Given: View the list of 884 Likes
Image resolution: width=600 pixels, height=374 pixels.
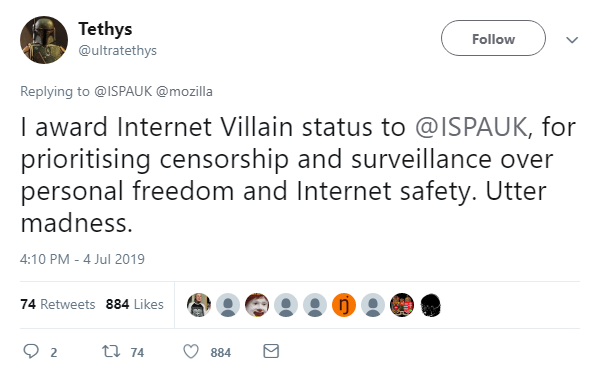Looking at the screenshot, I should [135, 304].
